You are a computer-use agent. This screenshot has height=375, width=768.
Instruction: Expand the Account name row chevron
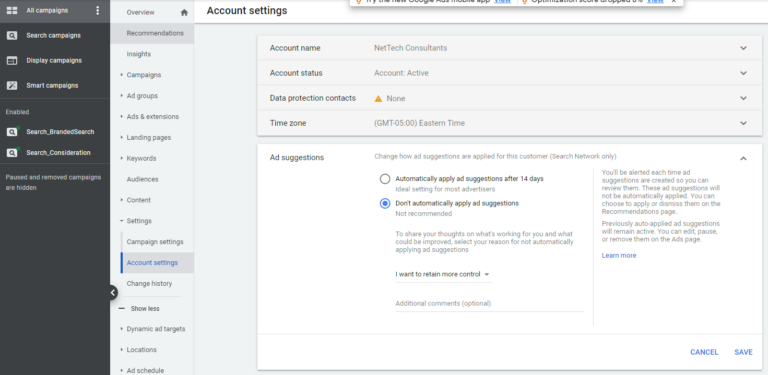pyautogui.click(x=744, y=48)
